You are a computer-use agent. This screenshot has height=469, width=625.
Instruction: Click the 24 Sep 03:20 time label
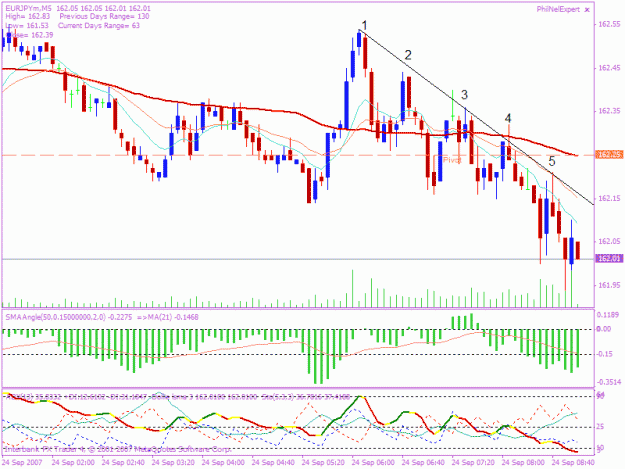pyautogui.click(x=173, y=463)
